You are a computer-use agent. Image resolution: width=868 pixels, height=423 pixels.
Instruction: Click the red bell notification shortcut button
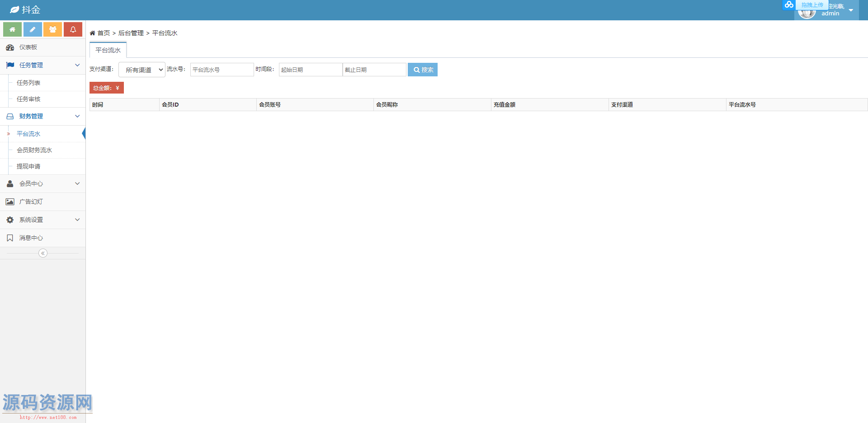(73, 29)
